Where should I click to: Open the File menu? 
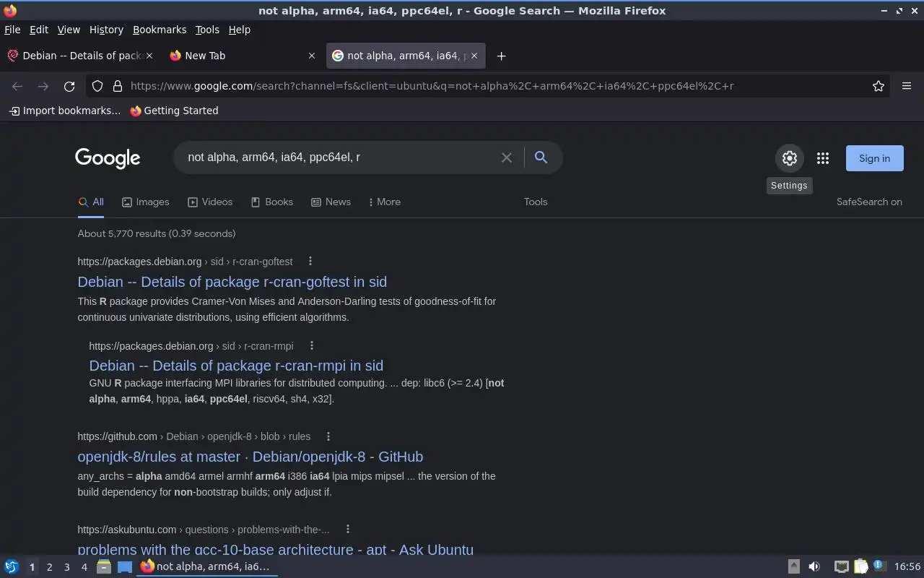[12, 30]
